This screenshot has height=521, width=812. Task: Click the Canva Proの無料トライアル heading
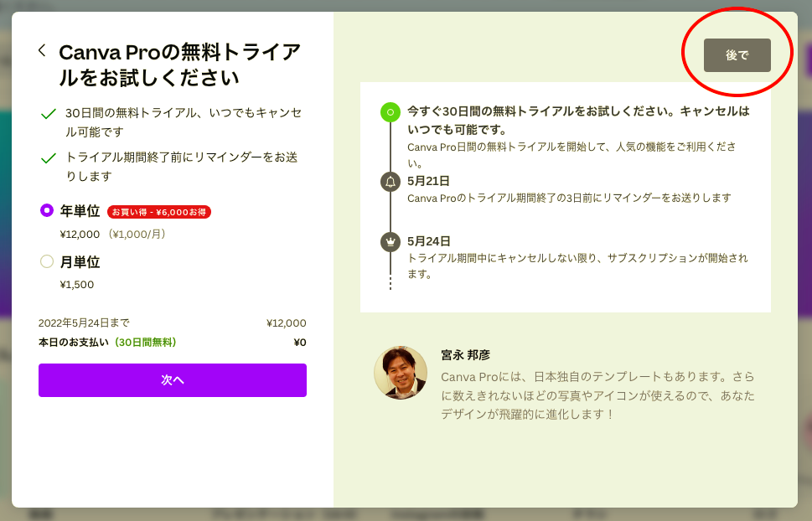[x=179, y=64]
